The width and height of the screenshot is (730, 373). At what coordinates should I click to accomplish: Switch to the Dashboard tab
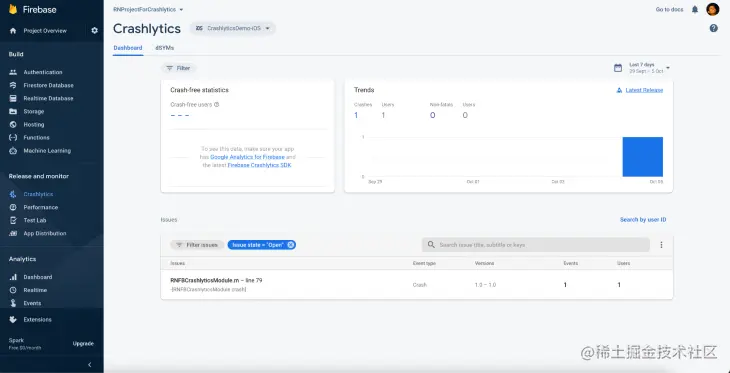128,48
